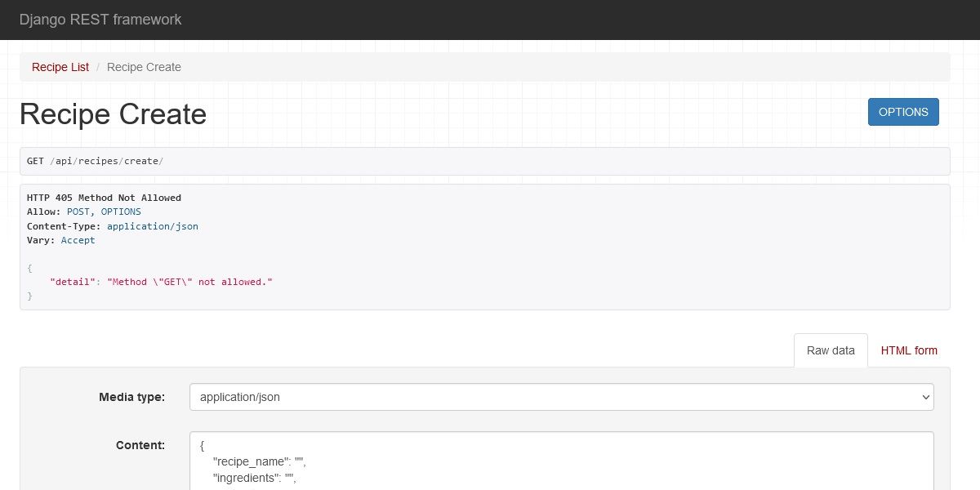Click the Recipe Create page heading
Image resolution: width=980 pixels, height=490 pixels.
[x=113, y=114]
